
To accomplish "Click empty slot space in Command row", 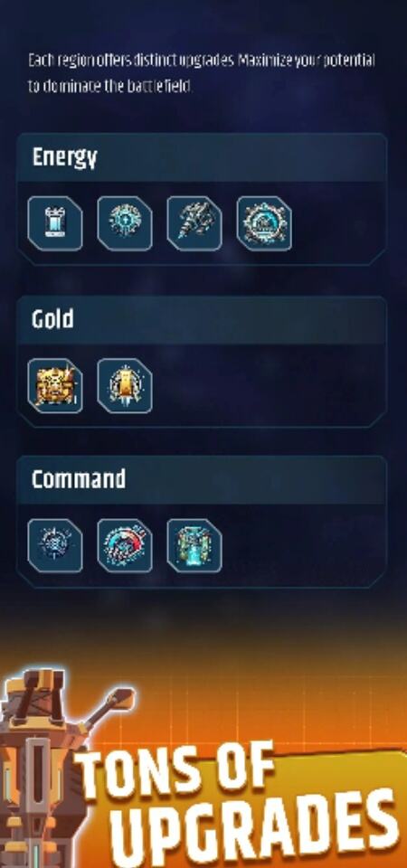I will (302, 546).
